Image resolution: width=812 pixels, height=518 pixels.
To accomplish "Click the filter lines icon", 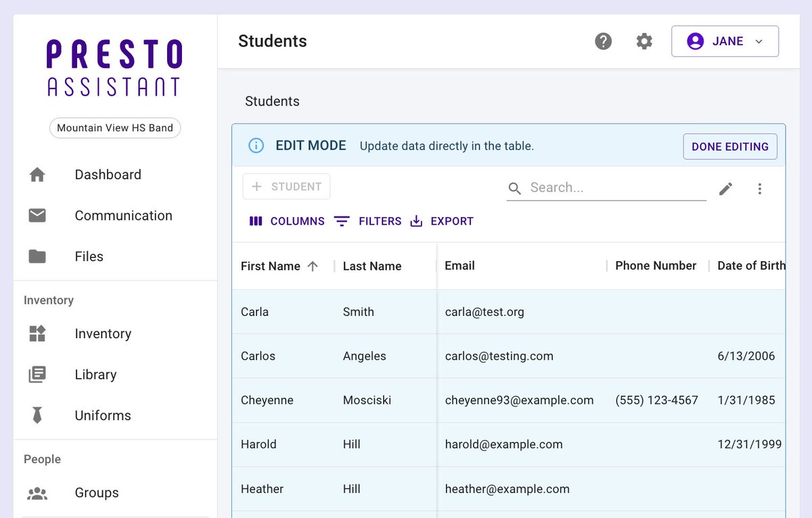I will (x=342, y=221).
